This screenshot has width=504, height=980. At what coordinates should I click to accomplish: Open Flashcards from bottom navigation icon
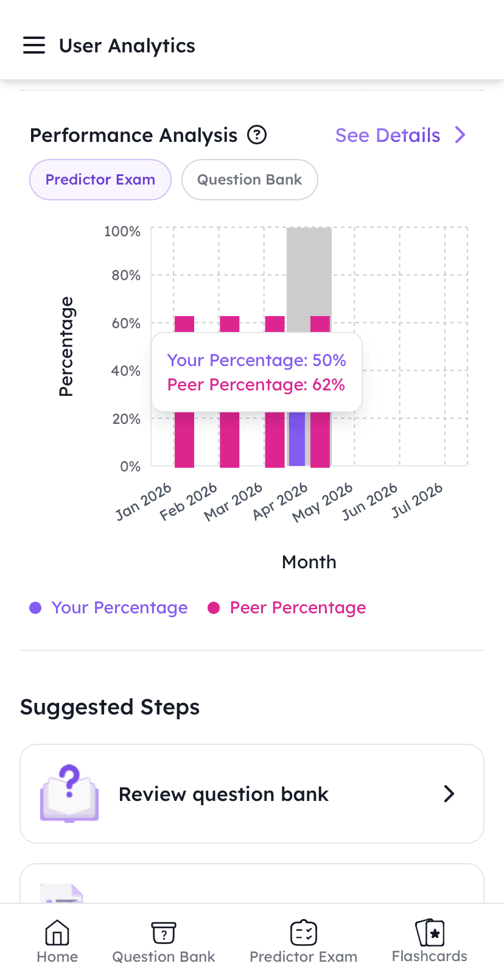point(430,932)
